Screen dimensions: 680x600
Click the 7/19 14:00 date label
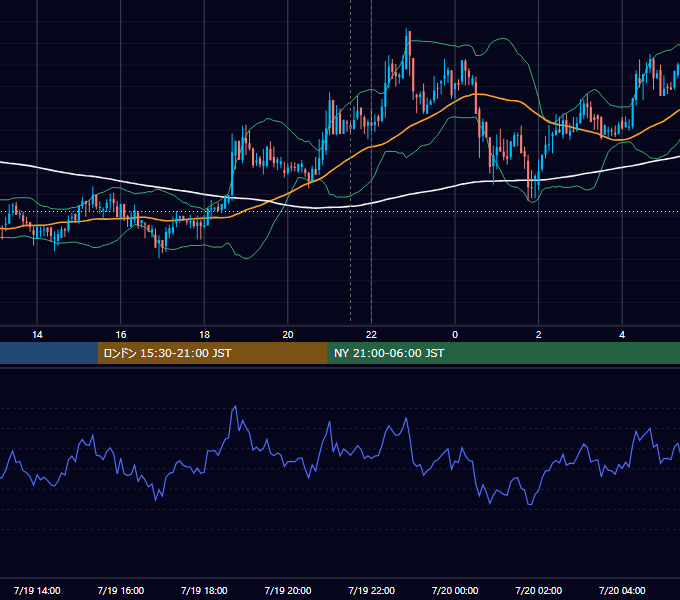point(37,590)
